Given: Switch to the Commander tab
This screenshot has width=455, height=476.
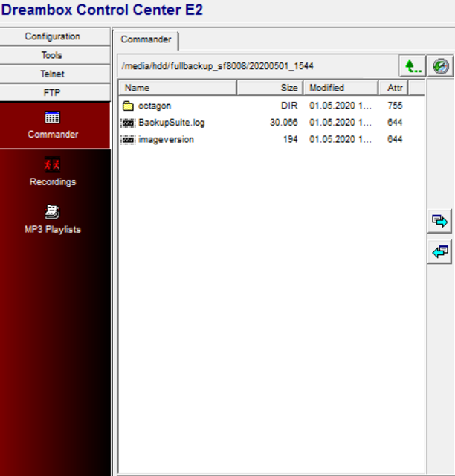Looking at the screenshot, I should tap(146, 39).
